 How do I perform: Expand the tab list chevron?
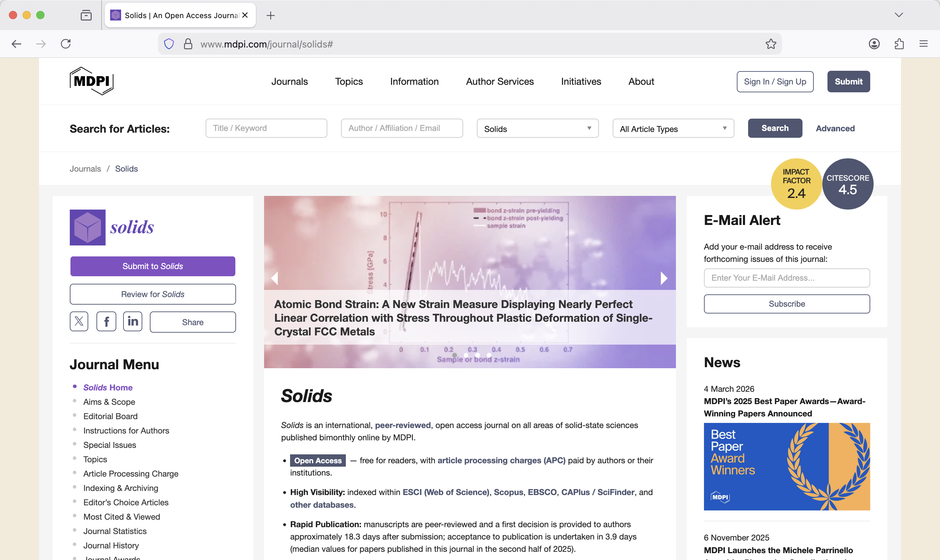(899, 15)
